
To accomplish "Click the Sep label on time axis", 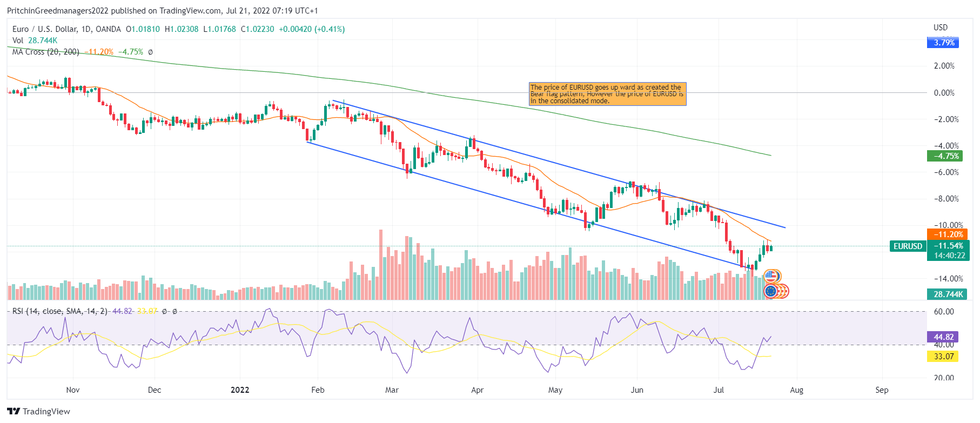I will pos(882,390).
